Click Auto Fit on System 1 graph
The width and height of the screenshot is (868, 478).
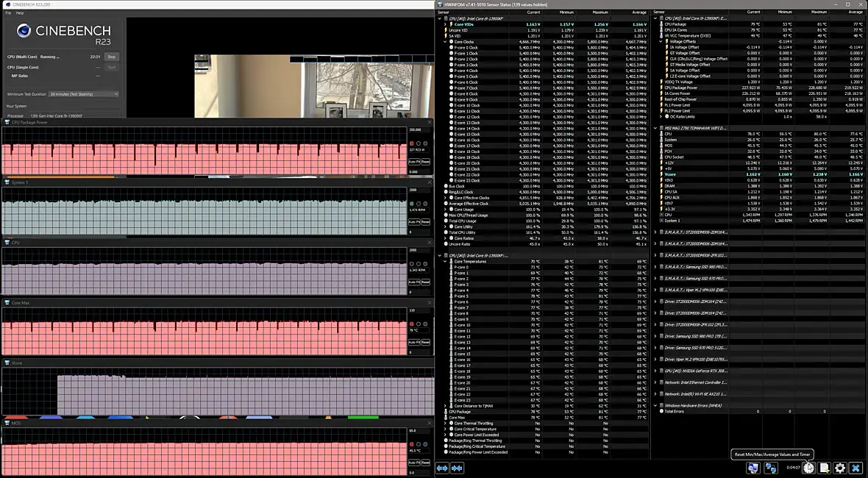tap(414, 222)
